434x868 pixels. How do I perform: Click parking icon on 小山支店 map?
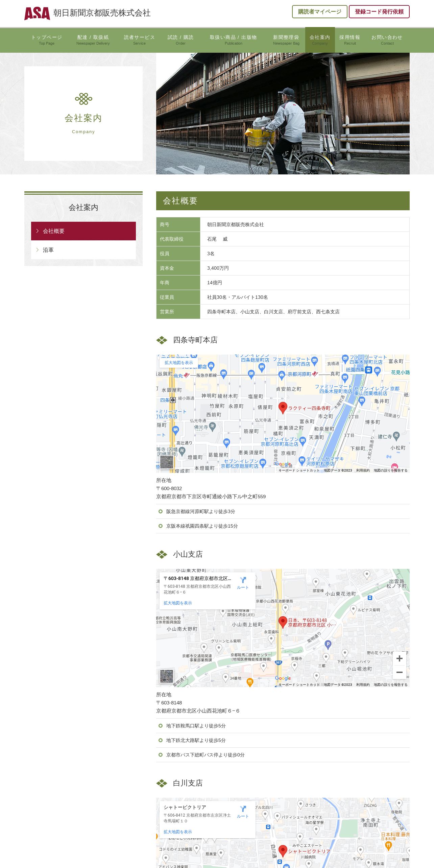click(328, 644)
